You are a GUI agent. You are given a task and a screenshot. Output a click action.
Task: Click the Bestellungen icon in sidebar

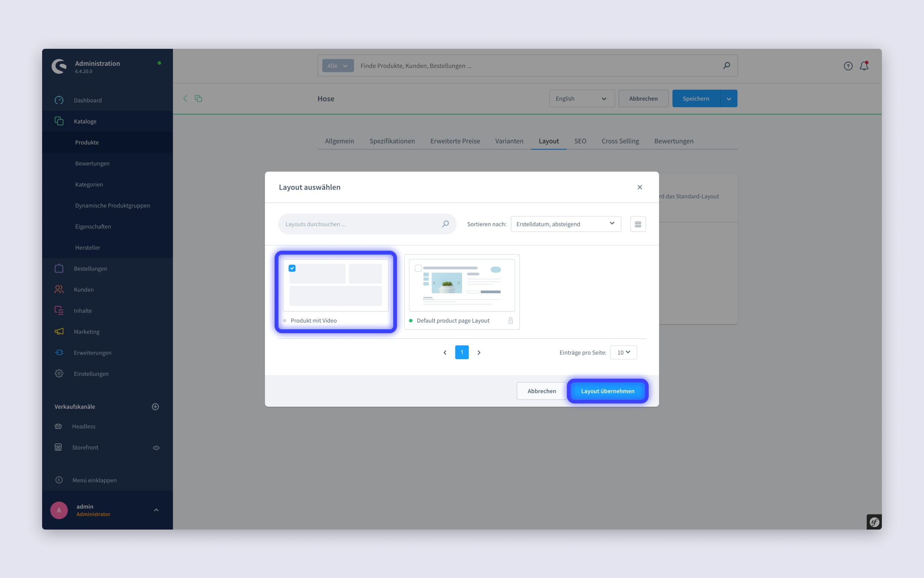(59, 268)
